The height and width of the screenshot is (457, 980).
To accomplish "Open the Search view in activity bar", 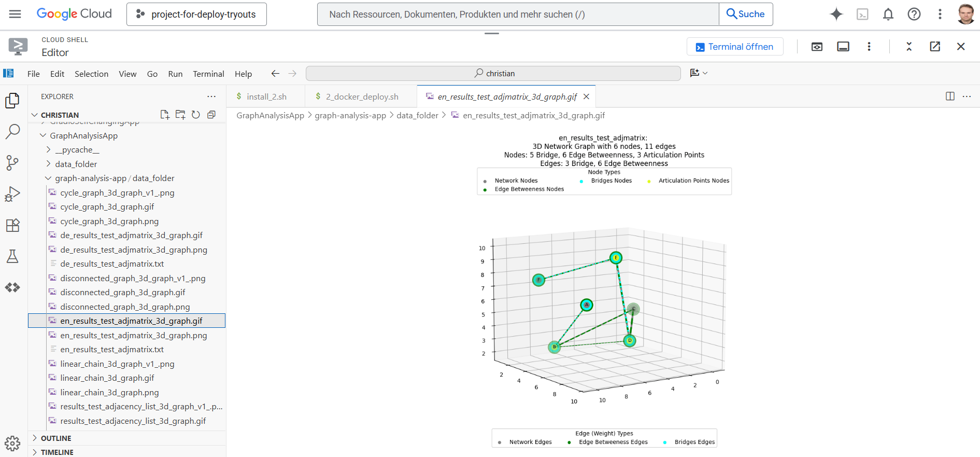I will [12, 132].
